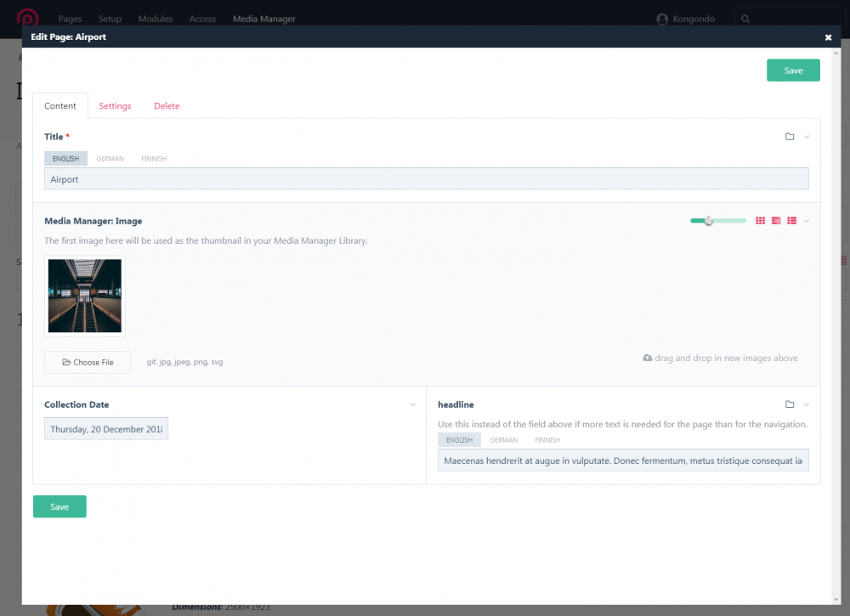Collapse the Collection Date field
This screenshot has width=850, height=616.
pyautogui.click(x=413, y=404)
